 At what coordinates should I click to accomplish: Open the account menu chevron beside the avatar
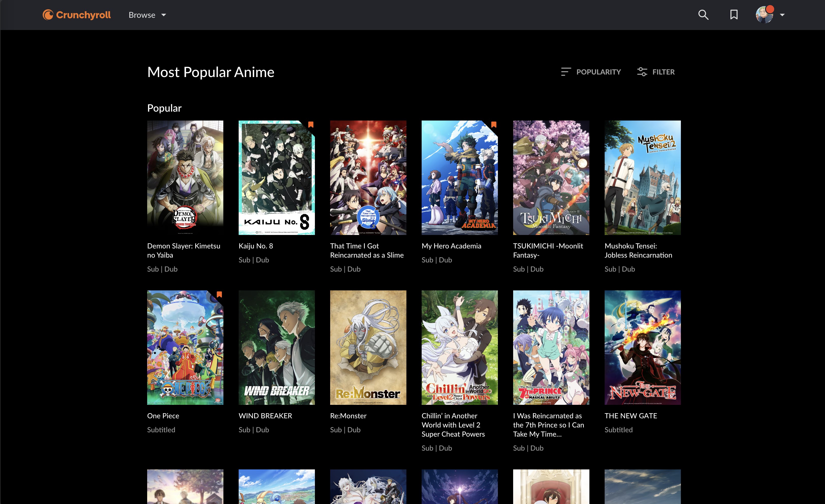783,15
